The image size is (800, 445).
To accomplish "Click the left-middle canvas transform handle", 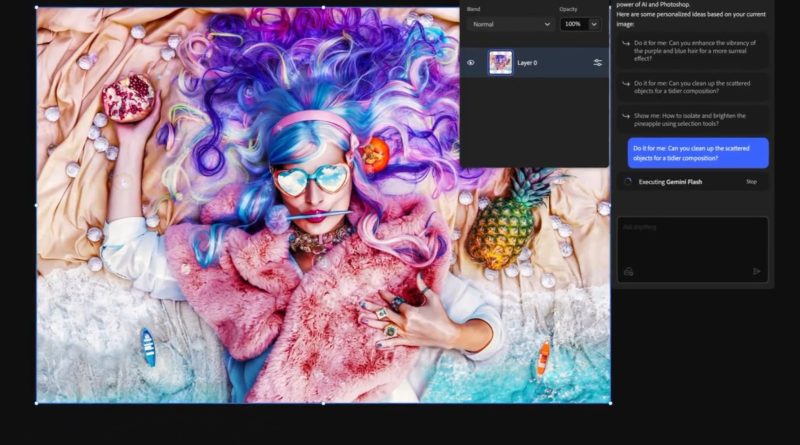I will (x=37, y=205).
